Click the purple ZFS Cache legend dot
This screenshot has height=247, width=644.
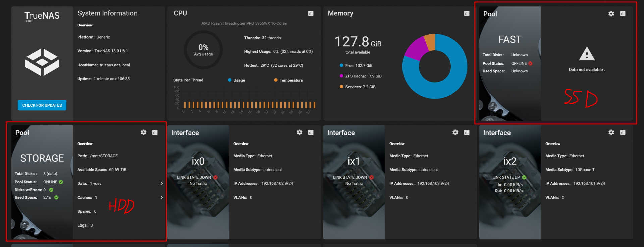341,76
